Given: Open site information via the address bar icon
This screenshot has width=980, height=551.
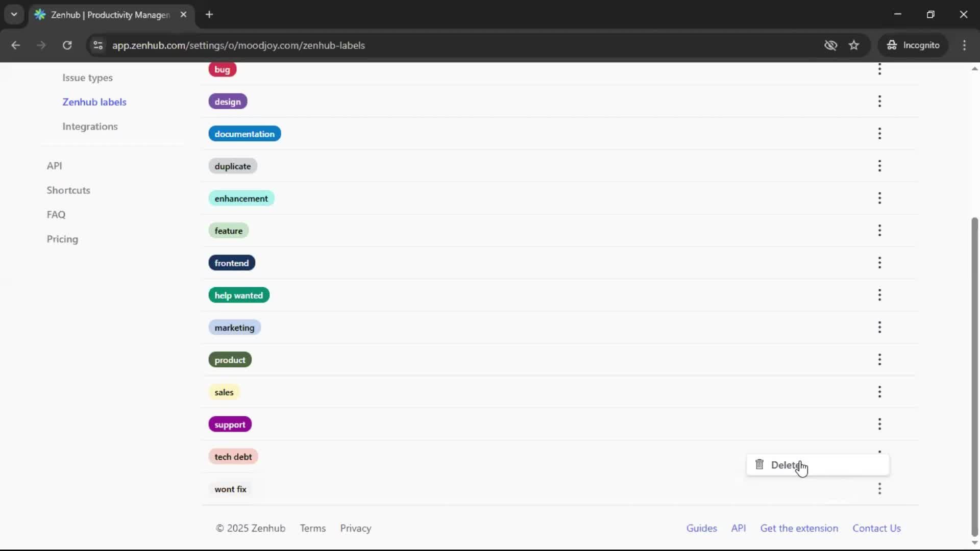Looking at the screenshot, I should [x=97, y=45].
